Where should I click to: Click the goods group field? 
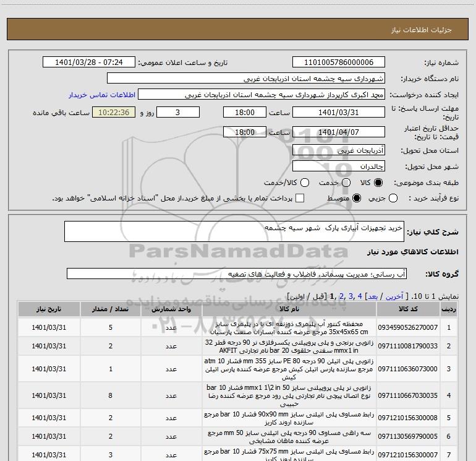point(237,274)
